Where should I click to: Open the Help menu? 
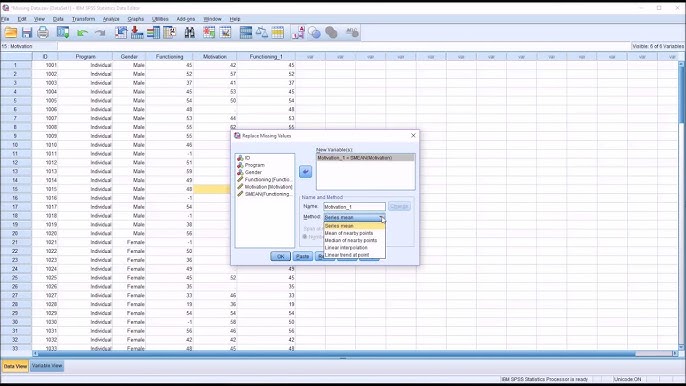pos(235,19)
